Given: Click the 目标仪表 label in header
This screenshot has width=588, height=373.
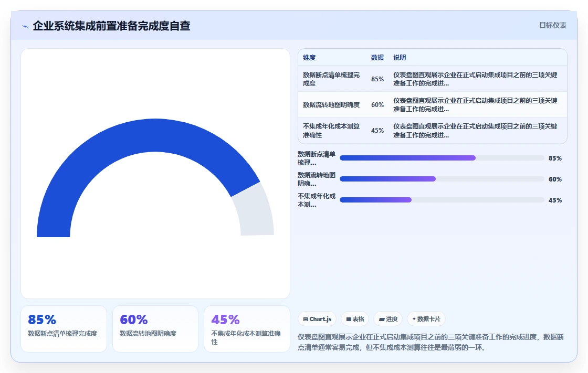Looking at the screenshot, I should point(553,25).
